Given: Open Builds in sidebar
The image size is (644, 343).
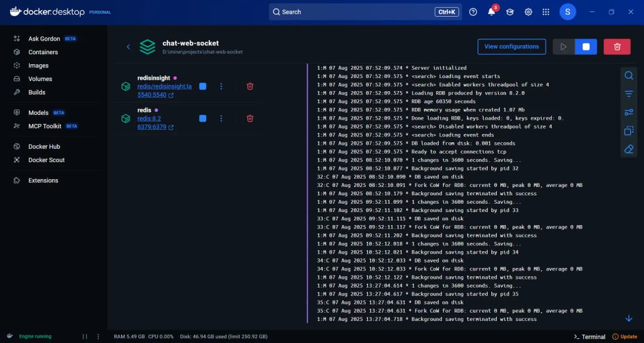Looking at the screenshot, I should (x=36, y=92).
